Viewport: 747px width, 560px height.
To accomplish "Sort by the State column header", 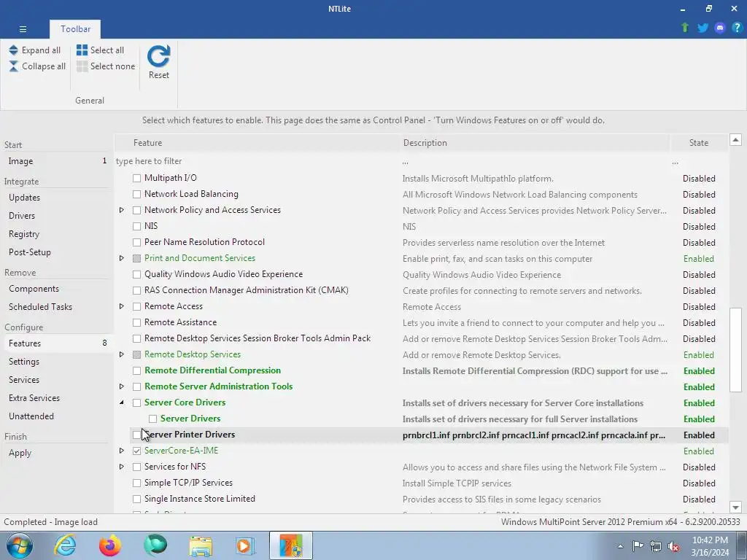I will tap(699, 143).
